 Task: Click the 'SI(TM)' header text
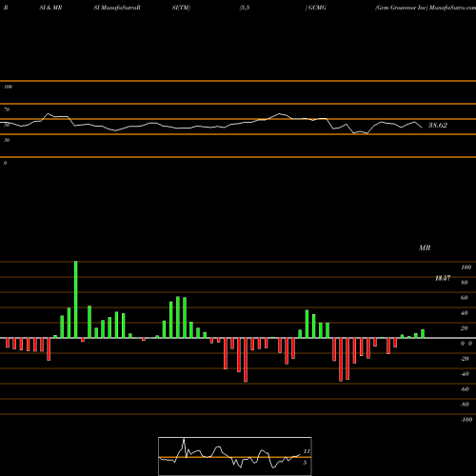point(181,8)
